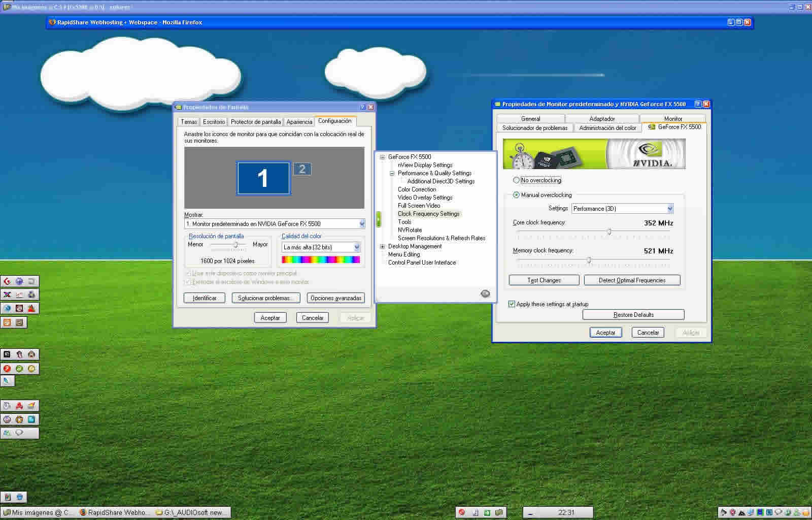
Task: Click the red Adobe Acrobat launcher icon
Action: coord(19,405)
